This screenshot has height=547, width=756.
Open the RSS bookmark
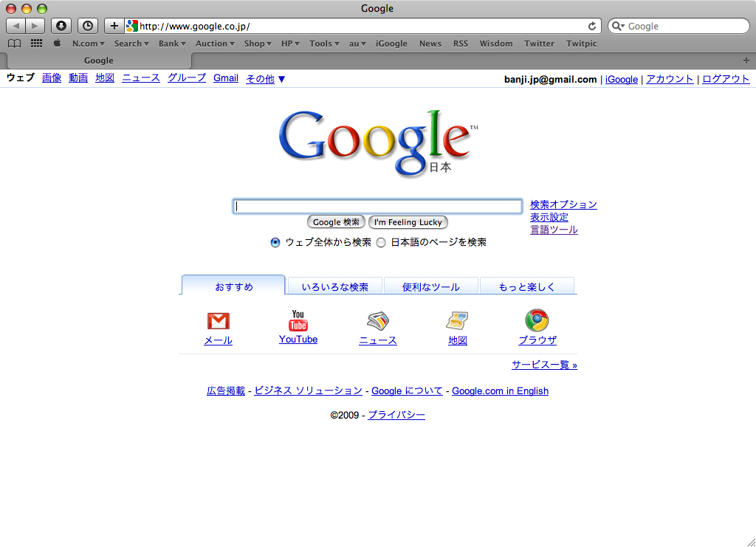coord(461,44)
